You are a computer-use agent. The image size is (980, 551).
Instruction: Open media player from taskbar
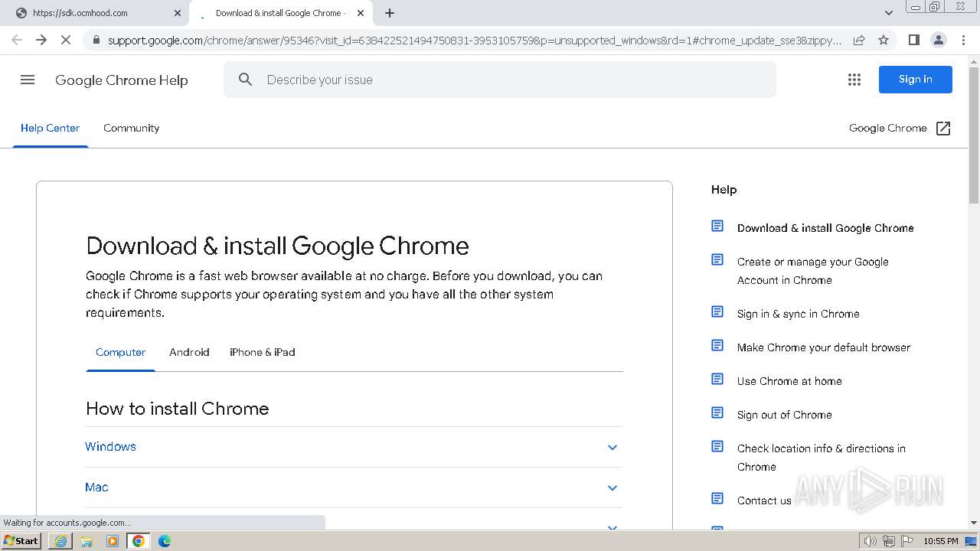[113, 541]
